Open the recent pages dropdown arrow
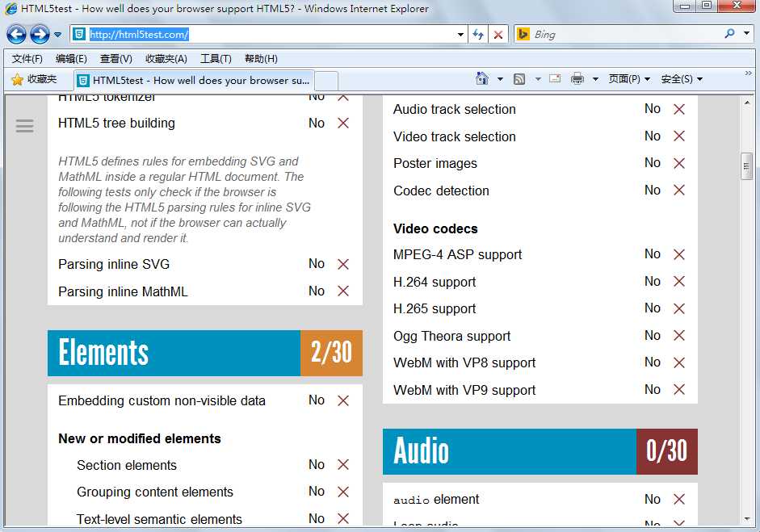Screen dimensions: 760x532 pyautogui.click(x=57, y=35)
